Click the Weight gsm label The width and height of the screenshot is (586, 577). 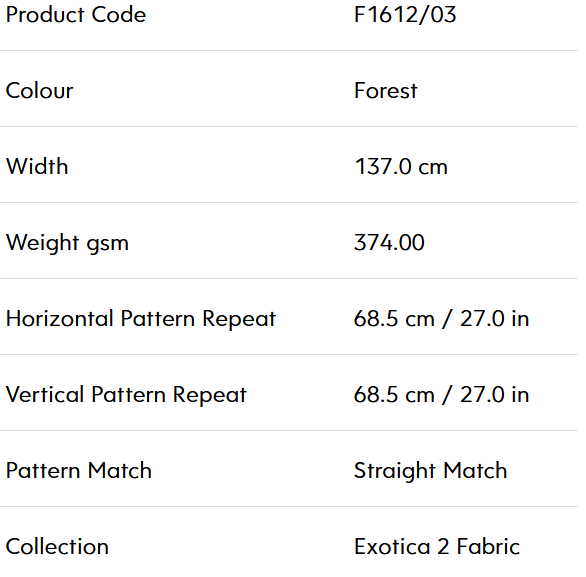coord(67,243)
